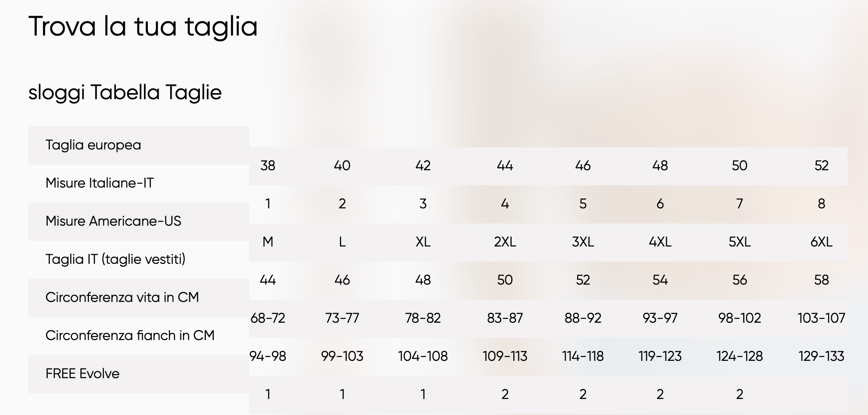Select European size 52 cell
The height and width of the screenshot is (415, 868).
[x=821, y=166]
